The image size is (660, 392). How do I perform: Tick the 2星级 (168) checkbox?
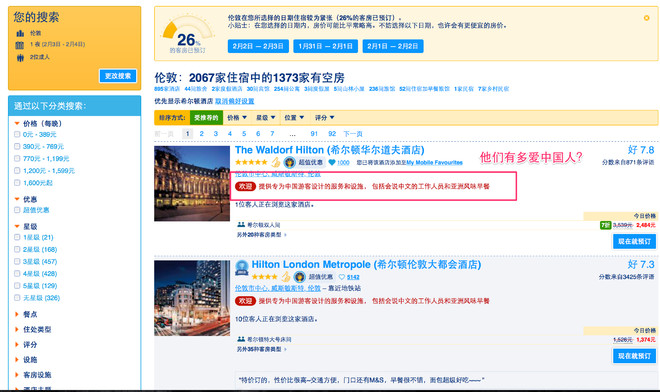(x=17, y=249)
